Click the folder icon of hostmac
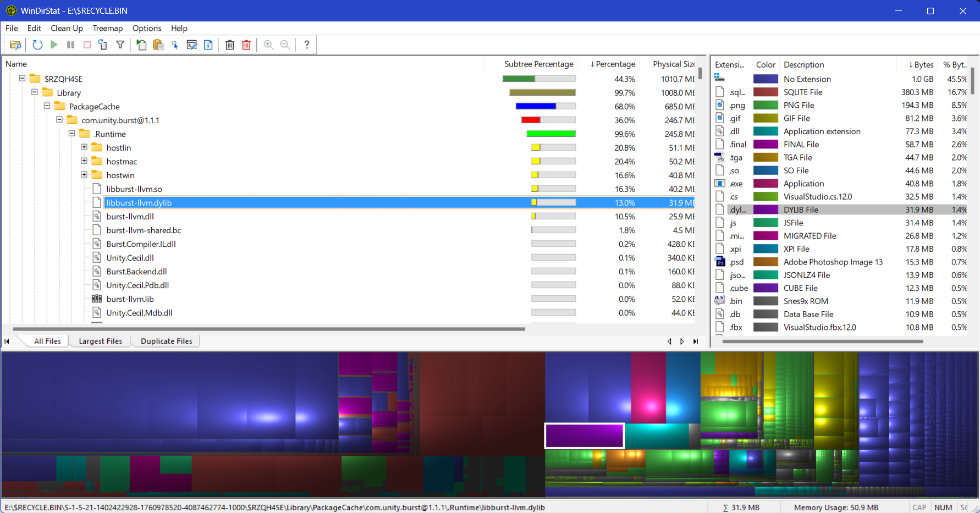980x513 pixels. coord(97,161)
